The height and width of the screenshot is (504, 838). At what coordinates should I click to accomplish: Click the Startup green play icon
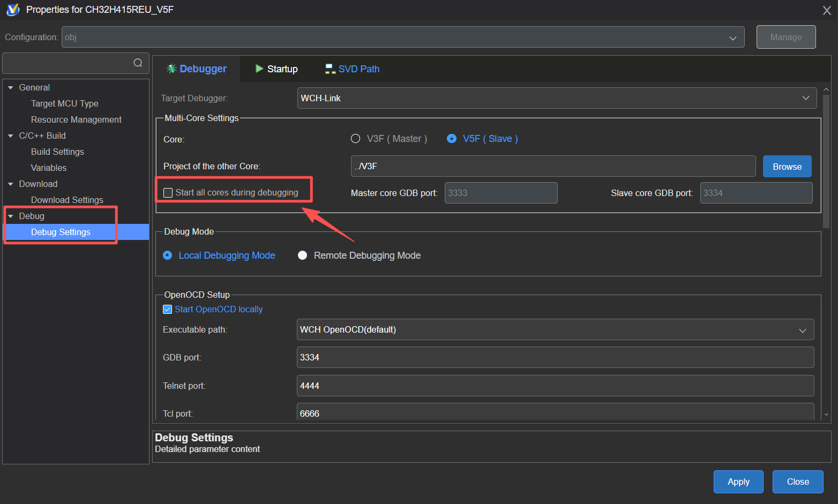point(259,69)
